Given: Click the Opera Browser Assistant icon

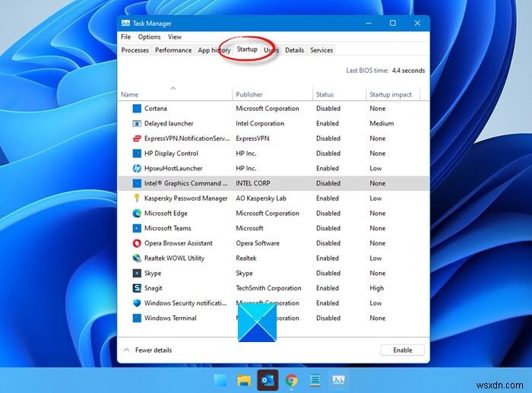Looking at the screenshot, I should (137, 243).
